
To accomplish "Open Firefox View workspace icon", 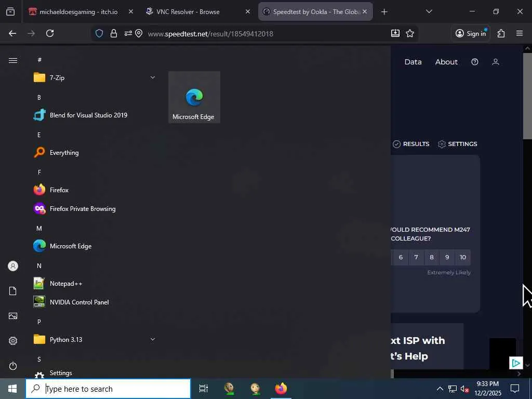I will [10, 12].
